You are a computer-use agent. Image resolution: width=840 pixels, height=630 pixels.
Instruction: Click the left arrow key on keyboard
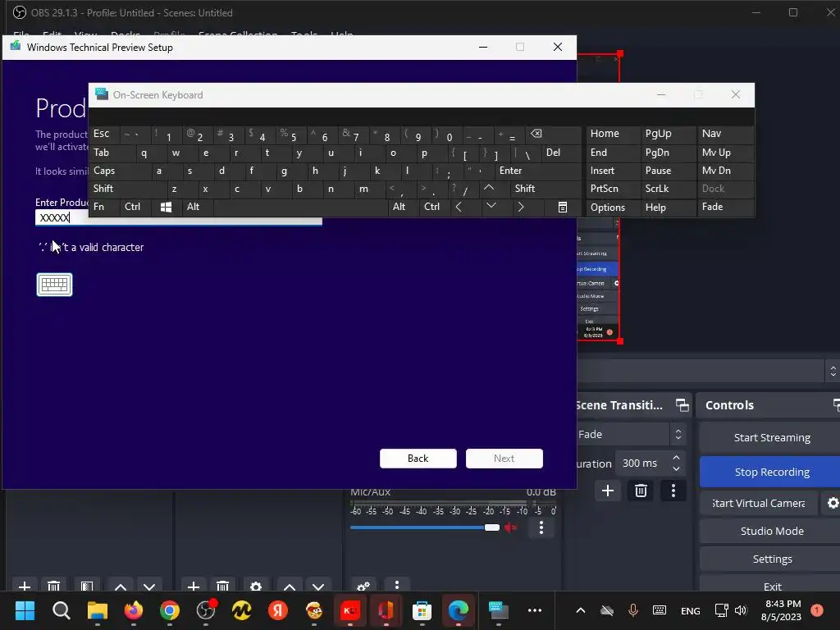[x=459, y=207]
